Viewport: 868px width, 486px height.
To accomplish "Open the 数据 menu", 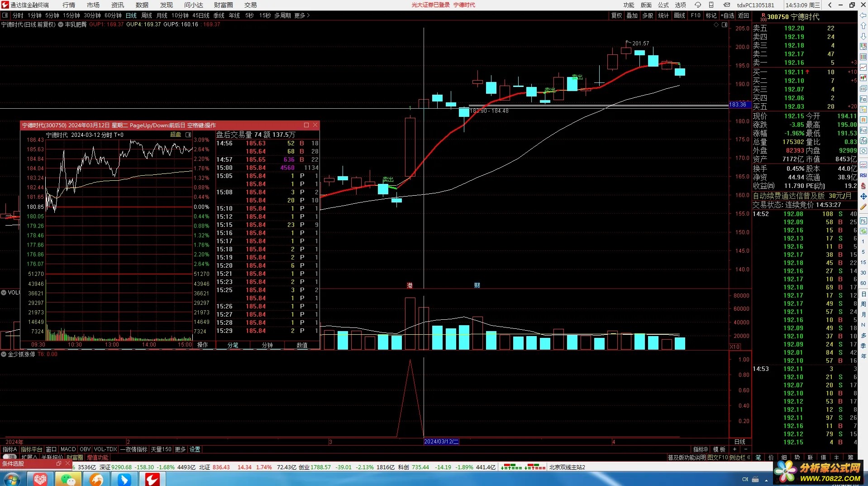I will pyautogui.click(x=142, y=5).
